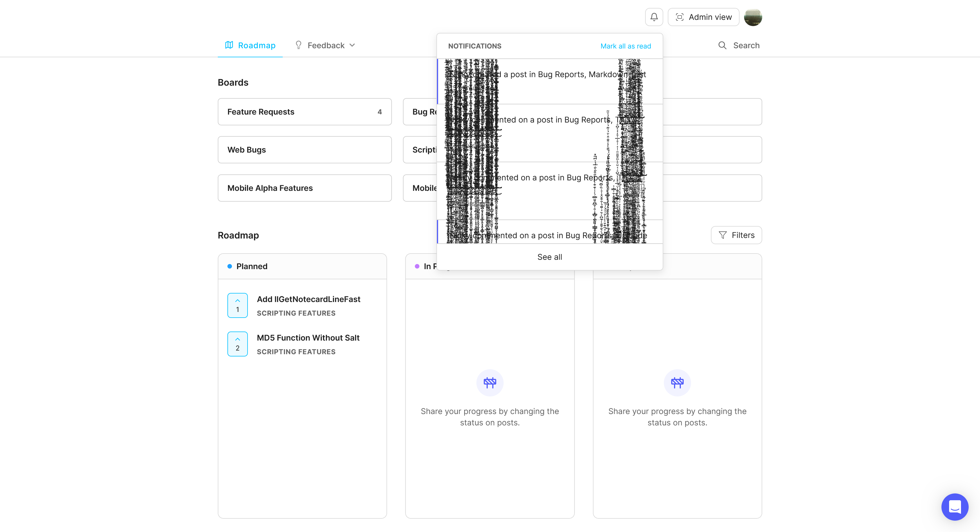Click Mark all as read link

[626, 46]
